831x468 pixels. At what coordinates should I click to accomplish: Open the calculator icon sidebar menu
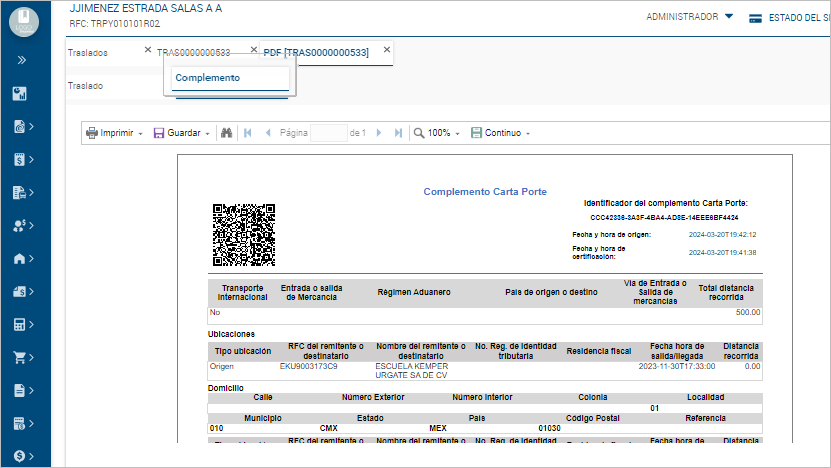(x=19, y=324)
